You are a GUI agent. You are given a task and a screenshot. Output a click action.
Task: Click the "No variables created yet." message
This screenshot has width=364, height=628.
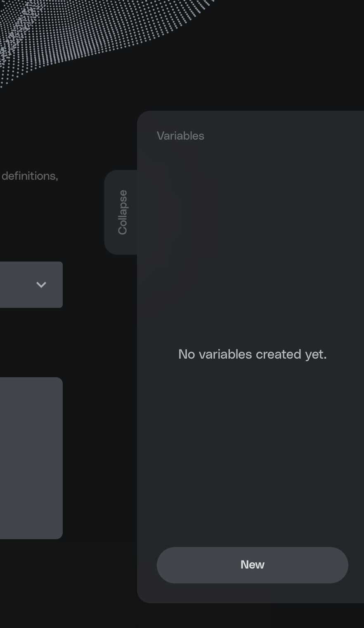[252, 354]
